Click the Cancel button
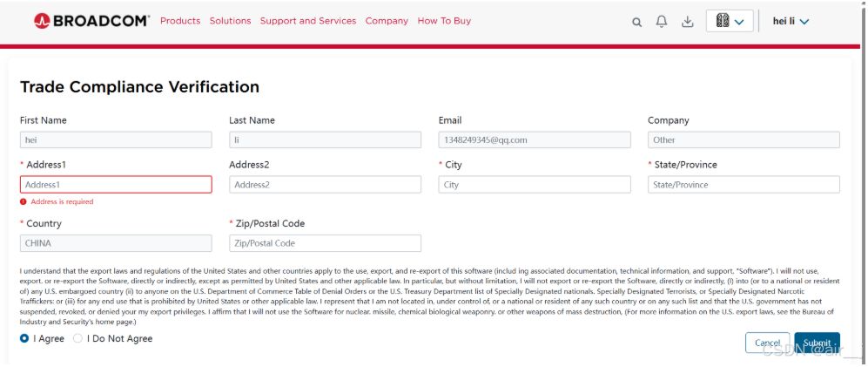 767,343
